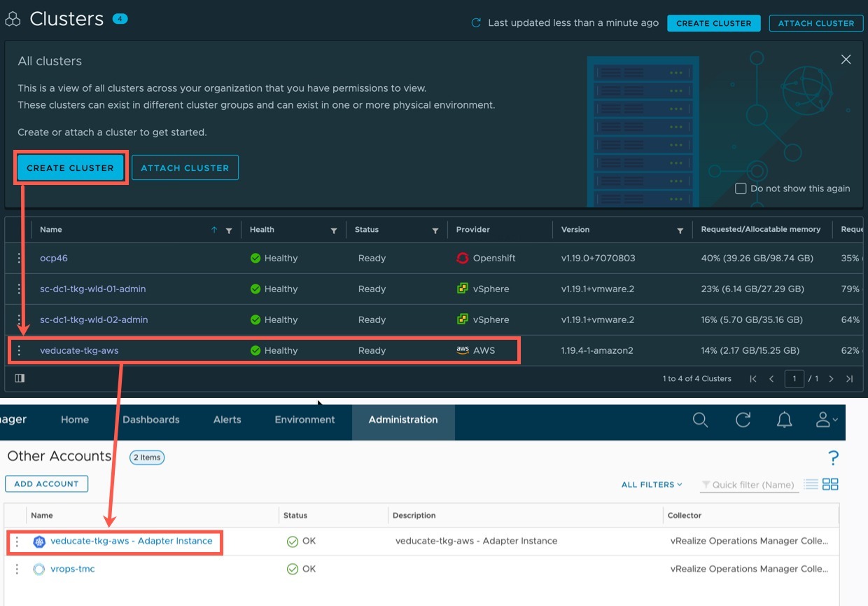868x606 pixels.
Task: Click CREATE CLUSTER in the All clusters panel
Action: click(x=70, y=168)
